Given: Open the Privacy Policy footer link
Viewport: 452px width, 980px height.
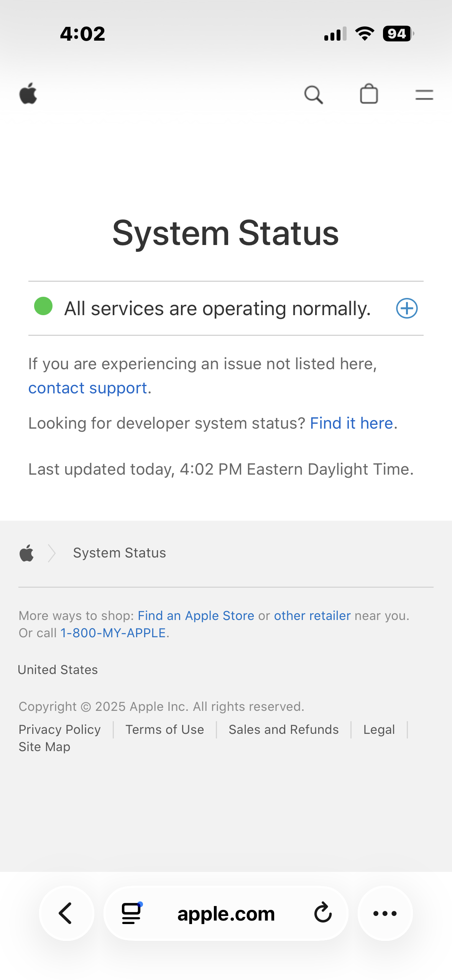Looking at the screenshot, I should pyautogui.click(x=60, y=729).
